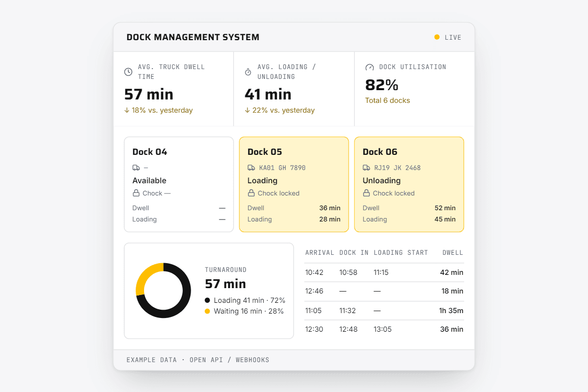Click the Total 6 docks text
This screenshot has height=392, width=588.
coord(388,100)
